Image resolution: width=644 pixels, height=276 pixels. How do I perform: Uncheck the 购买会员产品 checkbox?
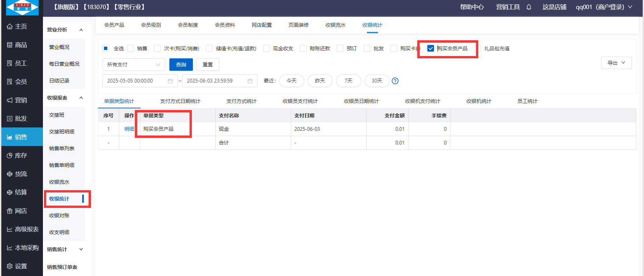pos(431,48)
